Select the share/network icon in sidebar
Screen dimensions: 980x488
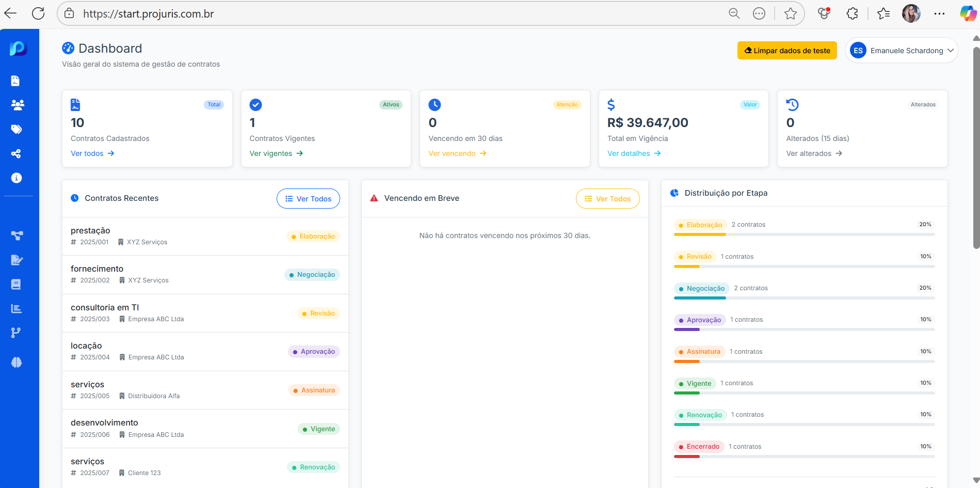tap(17, 153)
